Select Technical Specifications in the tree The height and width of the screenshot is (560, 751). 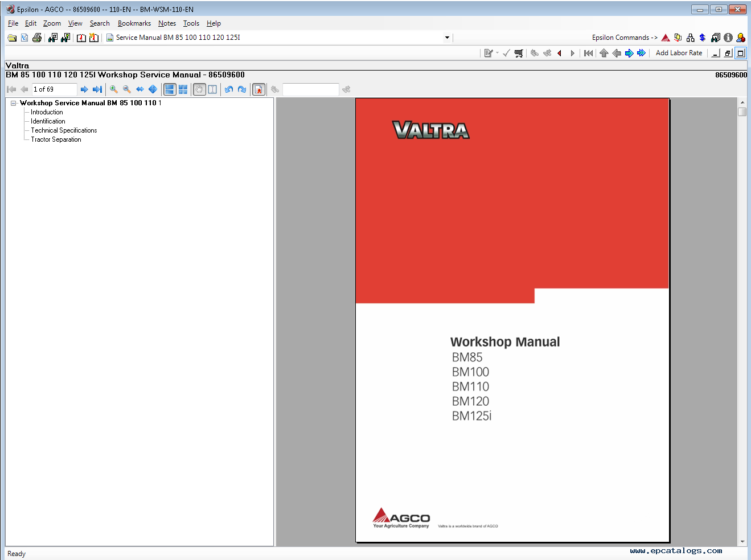pyautogui.click(x=64, y=130)
